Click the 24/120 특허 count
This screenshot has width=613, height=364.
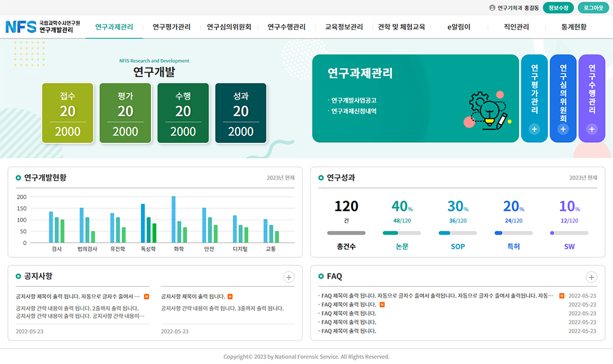point(513,221)
